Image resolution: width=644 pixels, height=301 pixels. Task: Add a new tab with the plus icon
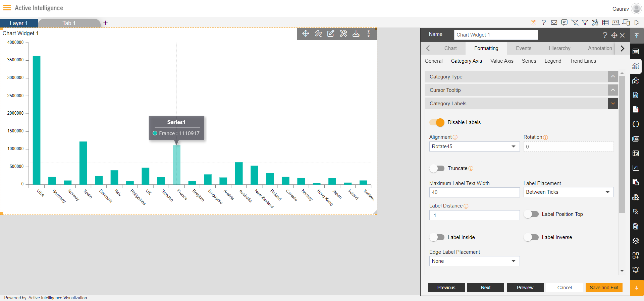pos(105,23)
